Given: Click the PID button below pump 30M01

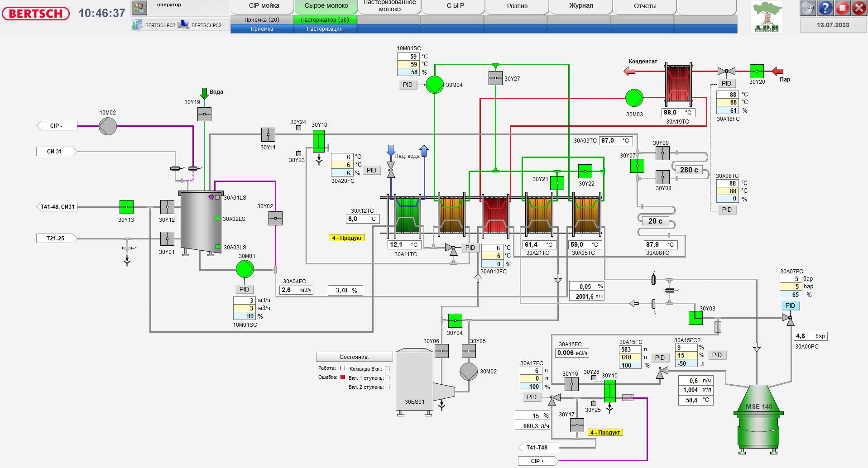Looking at the screenshot, I should click(245, 289).
